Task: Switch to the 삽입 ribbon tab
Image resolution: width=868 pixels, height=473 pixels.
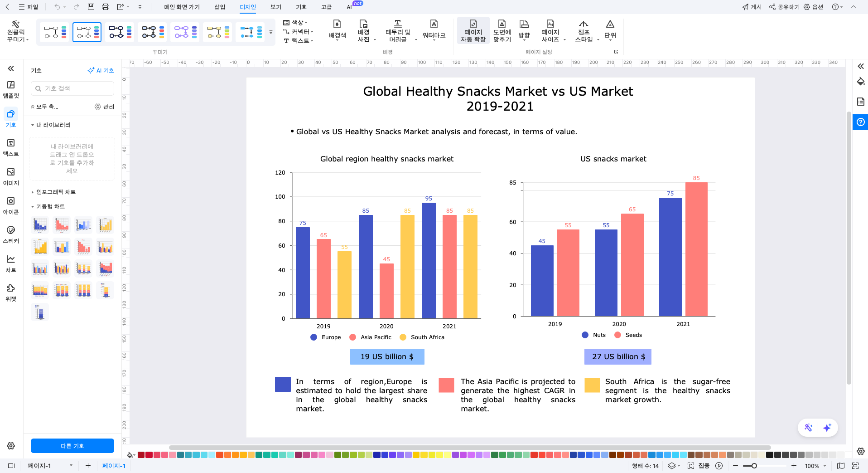Action: pyautogui.click(x=220, y=7)
